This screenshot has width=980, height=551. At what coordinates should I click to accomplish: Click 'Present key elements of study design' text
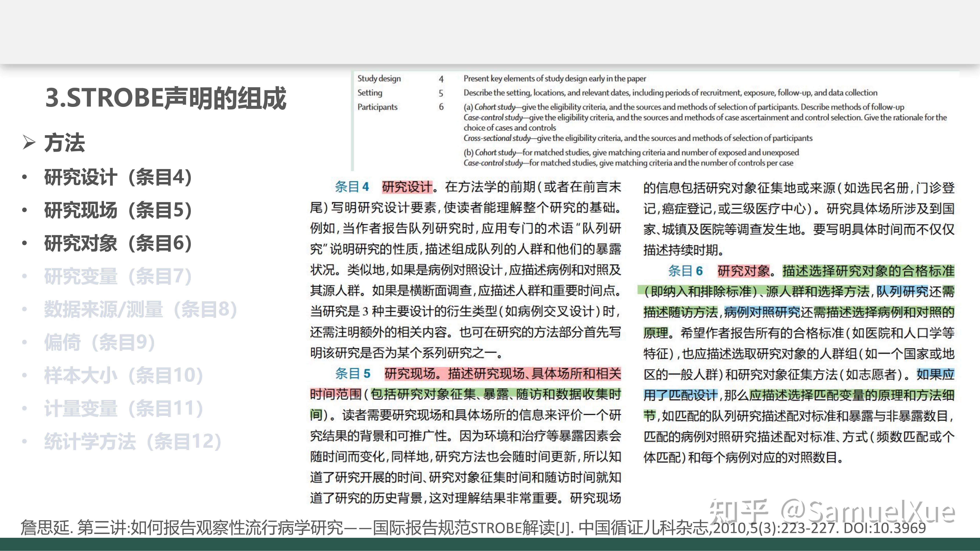point(555,79)
